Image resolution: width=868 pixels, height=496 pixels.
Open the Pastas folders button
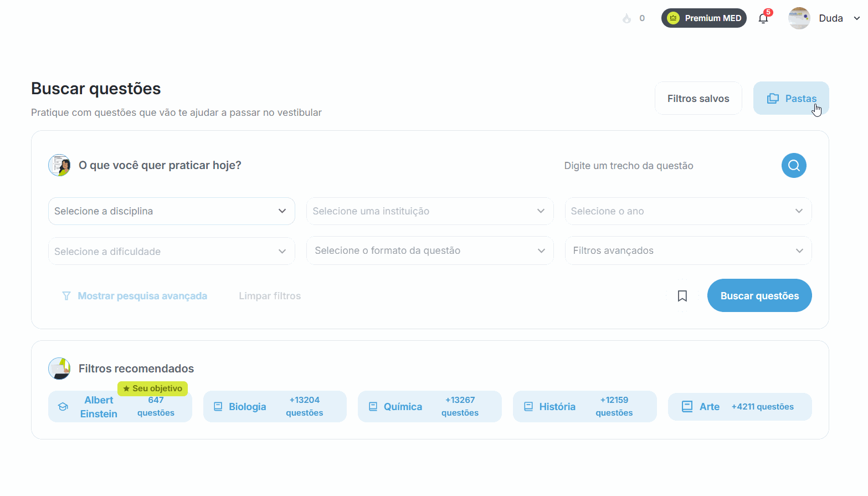point(791,99)
